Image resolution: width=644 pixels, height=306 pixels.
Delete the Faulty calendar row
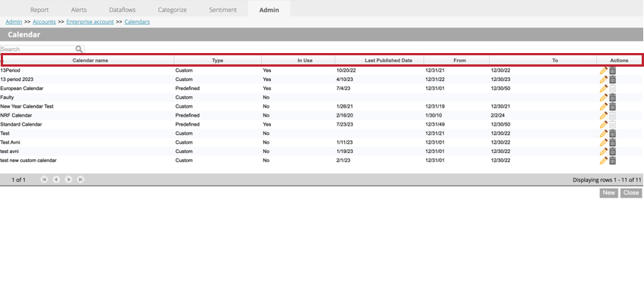pyautogui.click(x=613, y=98)
